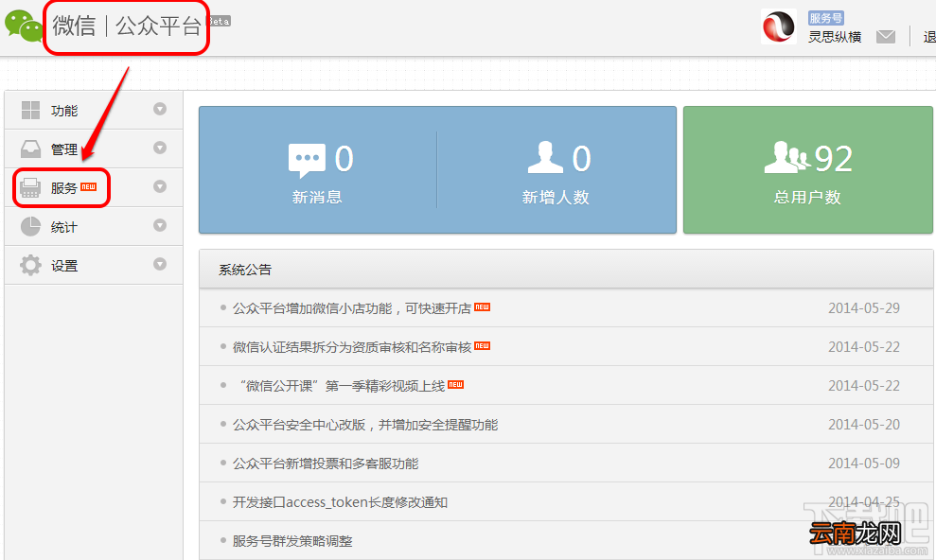The height and width of the screenshot is (560, 936).
Task: Click the new badge on the 微信认证 announcement
Action: (x=482, y=346)
